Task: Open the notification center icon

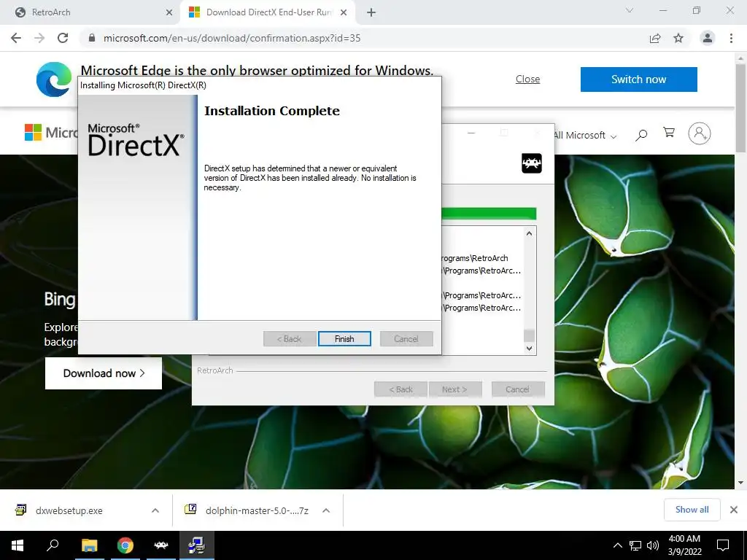Action: tap(723, 545)
